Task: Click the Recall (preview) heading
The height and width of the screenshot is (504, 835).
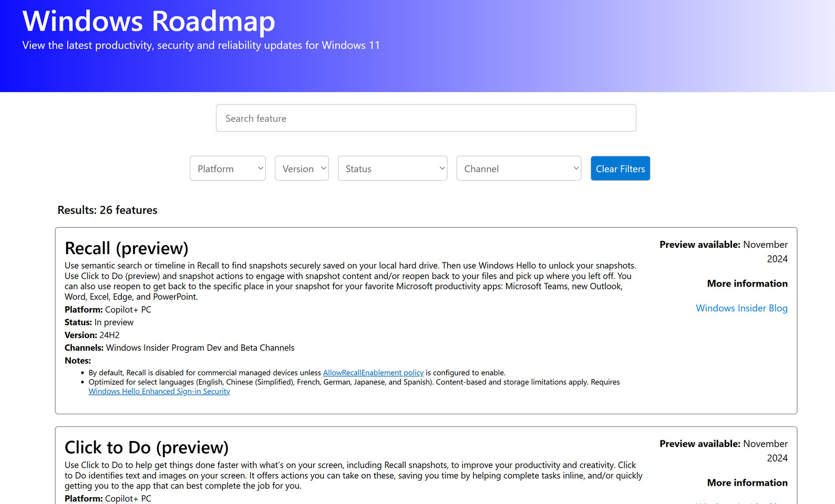Action: [127, 248]
